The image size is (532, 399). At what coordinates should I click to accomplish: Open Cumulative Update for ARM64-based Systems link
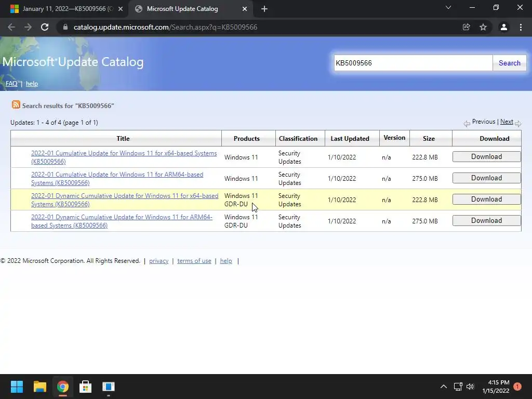point(117,179)
